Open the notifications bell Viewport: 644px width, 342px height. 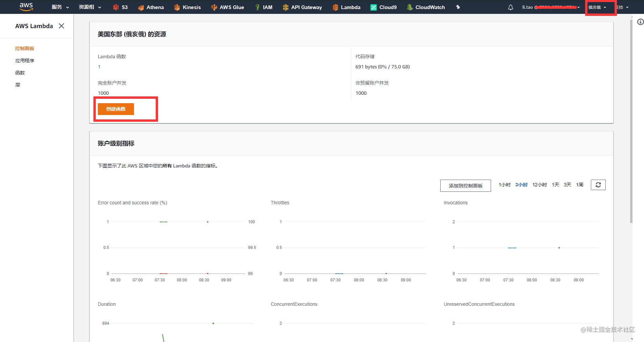pyautogui.click(x=511, y=7)
